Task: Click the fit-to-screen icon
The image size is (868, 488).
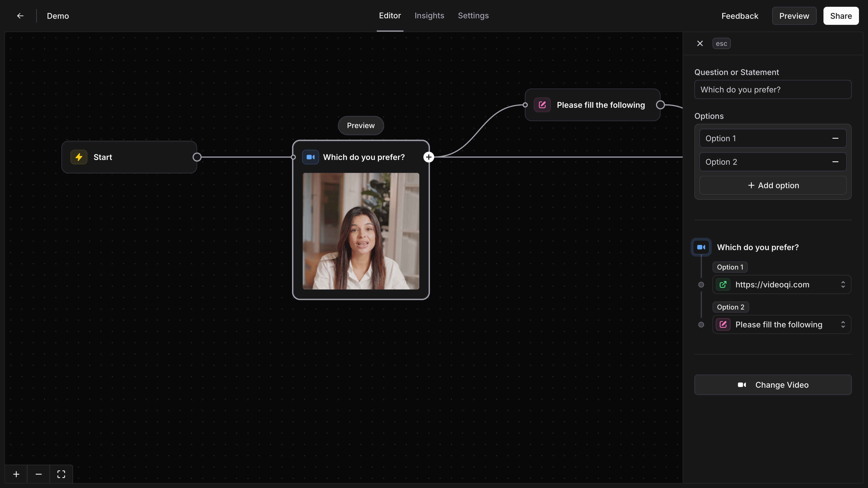Action: [x=61, y=474]
